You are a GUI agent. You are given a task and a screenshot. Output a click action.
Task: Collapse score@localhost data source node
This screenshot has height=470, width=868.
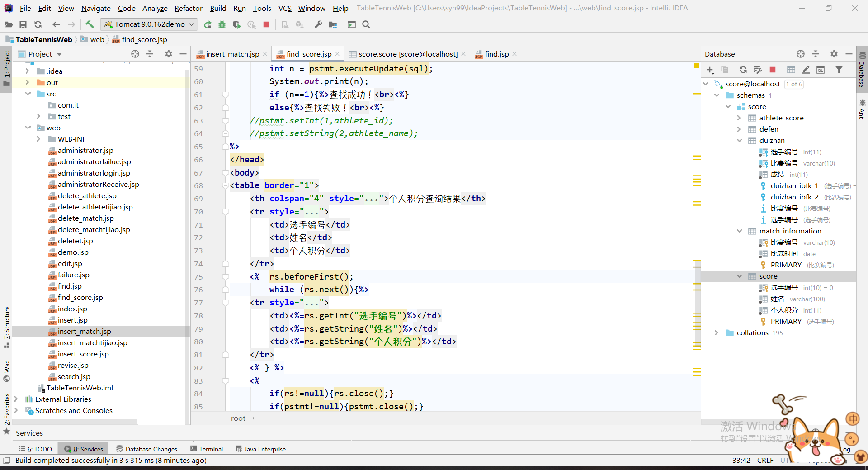[x=706, y=84]
